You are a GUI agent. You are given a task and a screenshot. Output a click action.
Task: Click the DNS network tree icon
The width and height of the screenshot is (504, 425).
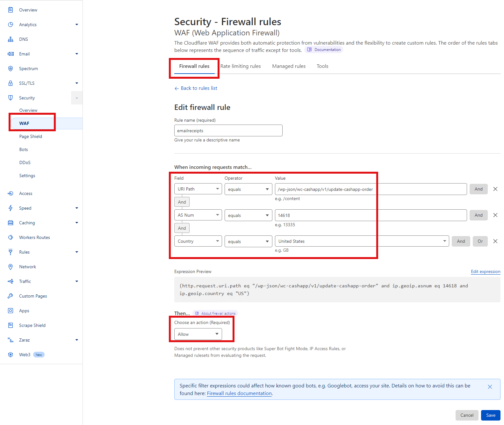pyautogui.click(x=11, y=39)
